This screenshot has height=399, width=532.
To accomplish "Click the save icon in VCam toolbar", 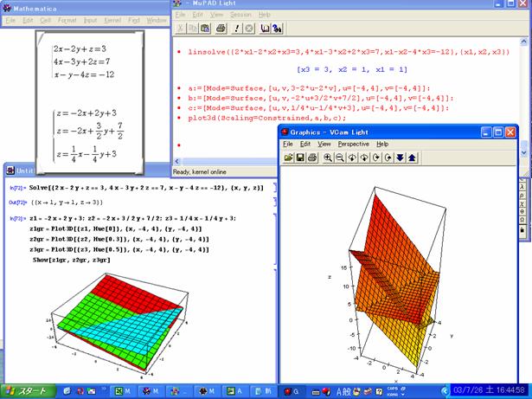I will point(300,158).
